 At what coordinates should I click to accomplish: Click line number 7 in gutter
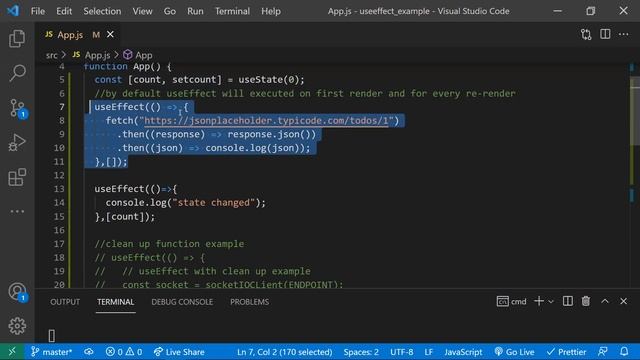click(x=62, y=107)
